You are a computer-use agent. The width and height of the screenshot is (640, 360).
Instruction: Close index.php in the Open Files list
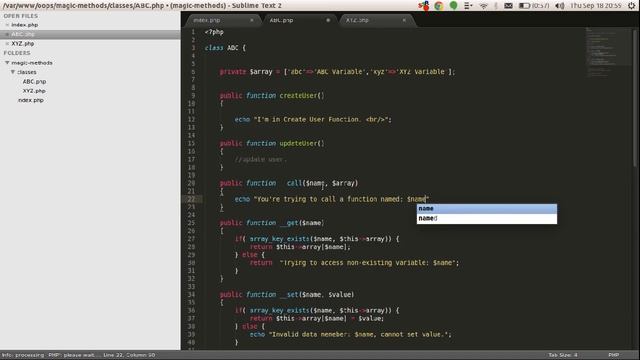coord(7,25)
